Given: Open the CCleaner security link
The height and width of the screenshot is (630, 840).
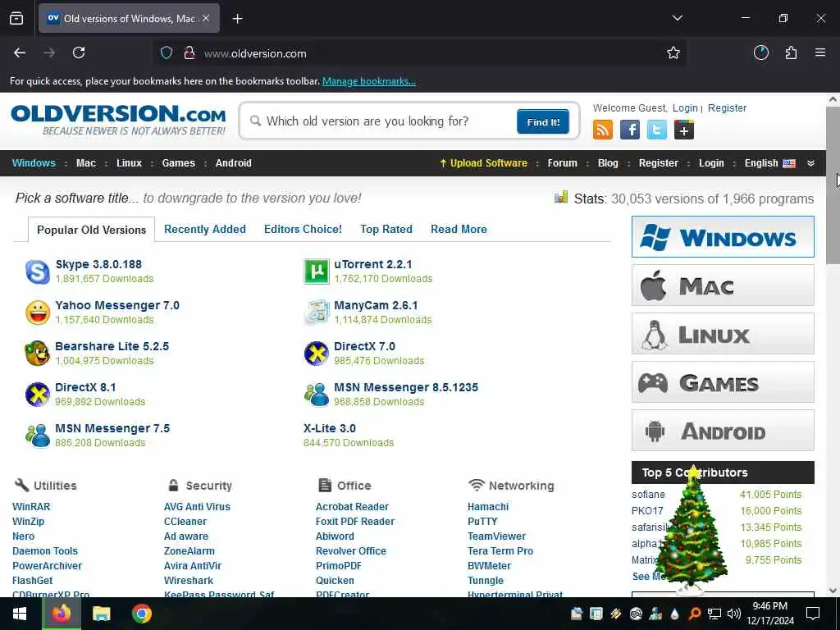Looking at the screenshot, I should [x=185, y=521].
